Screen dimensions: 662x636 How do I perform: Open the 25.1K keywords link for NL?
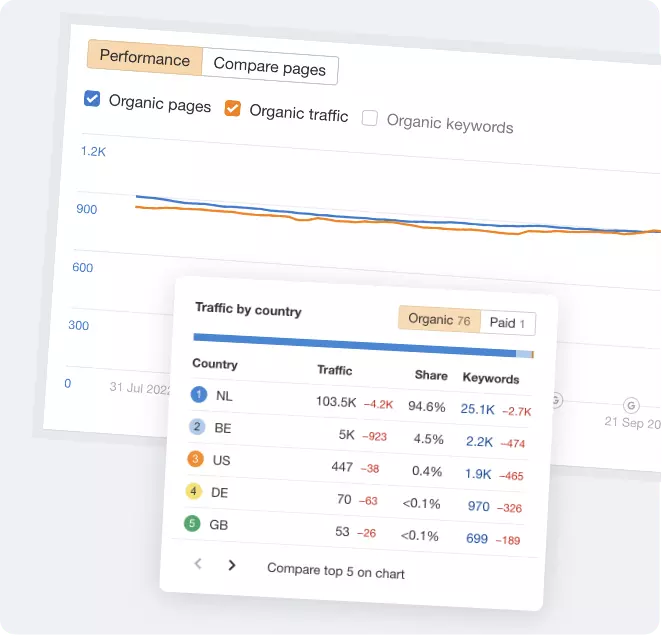pos(478,409)
